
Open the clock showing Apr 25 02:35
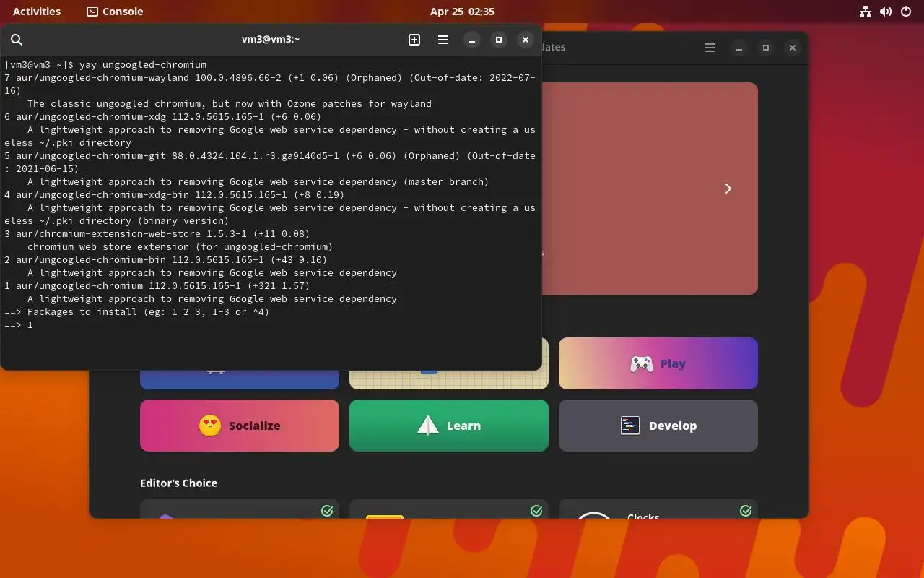[x=462, y=12]
